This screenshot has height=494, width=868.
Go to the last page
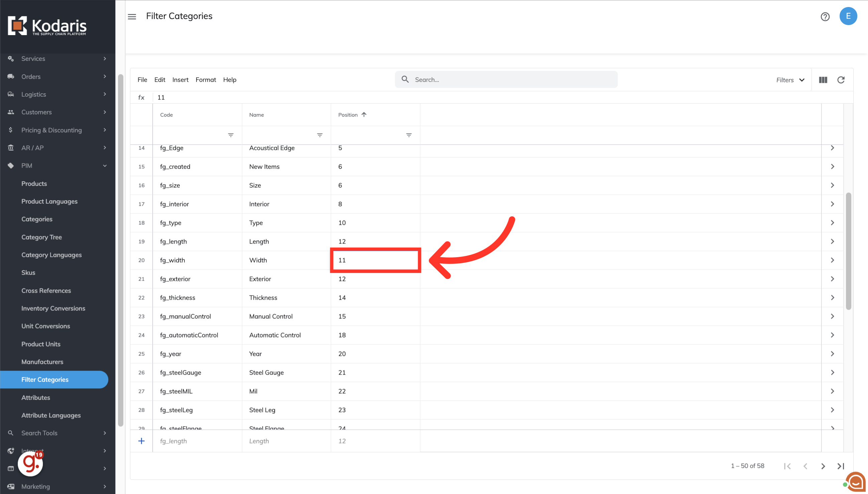pyautogui.click(x=841, y=466)
